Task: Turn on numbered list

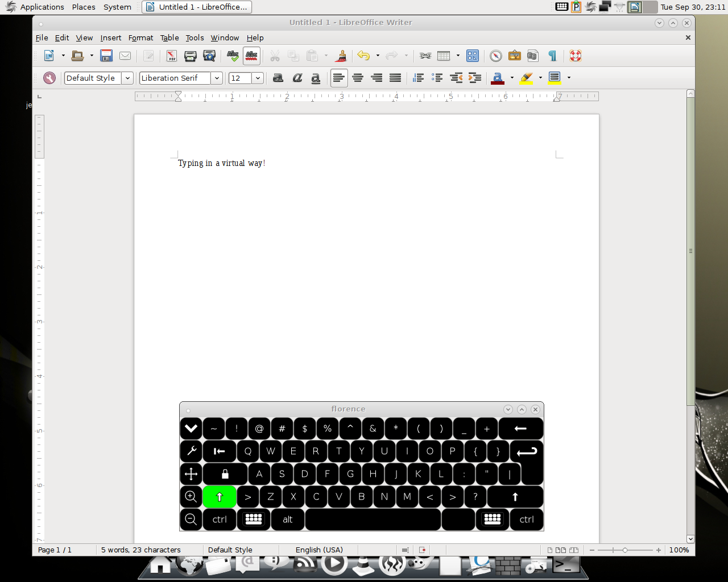Action: pyautogui.click(x=419, y=78)
